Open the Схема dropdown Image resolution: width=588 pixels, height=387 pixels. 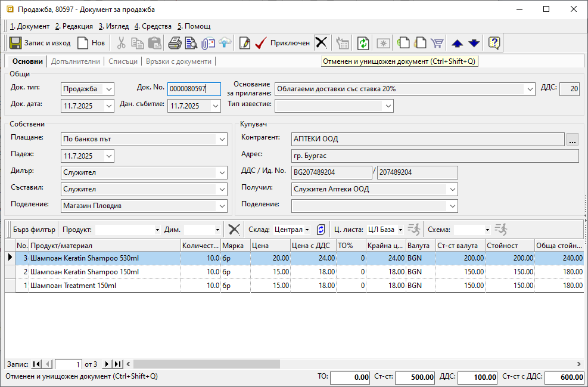coord(487,230)
